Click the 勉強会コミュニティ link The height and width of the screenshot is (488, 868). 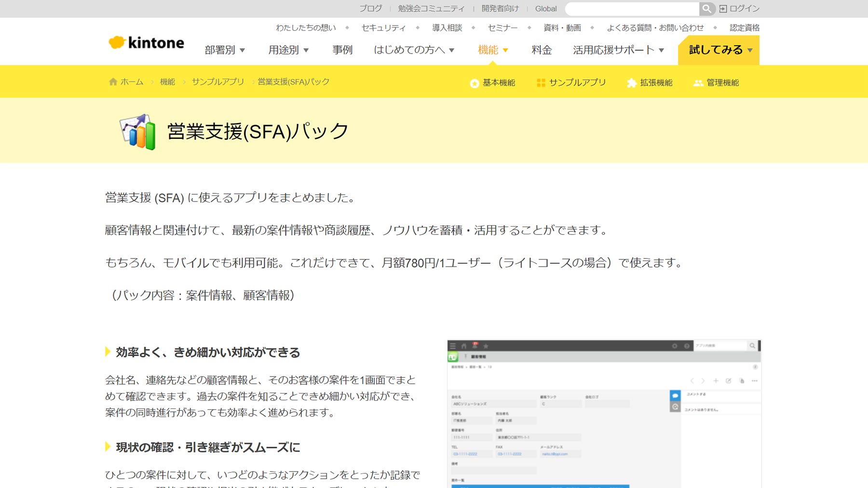click(431, 9)
